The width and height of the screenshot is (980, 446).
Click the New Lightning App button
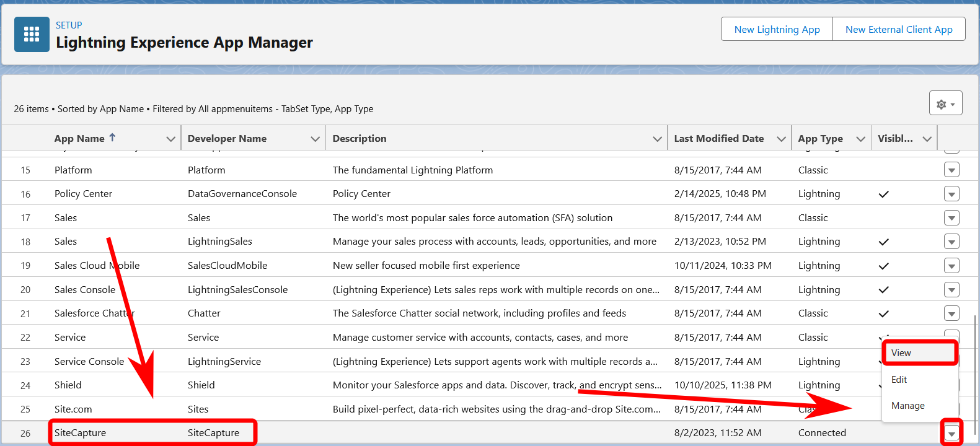click(x=777, y=29)
